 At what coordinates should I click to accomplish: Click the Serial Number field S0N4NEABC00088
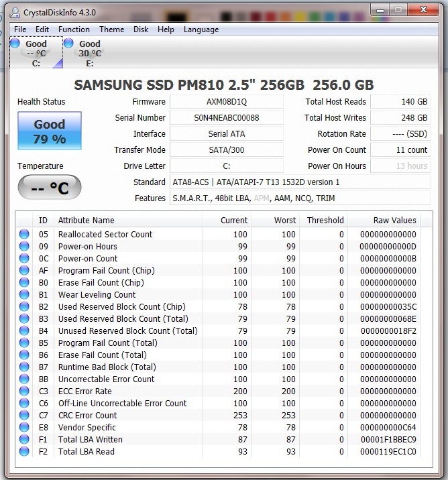pyautogui.click(x=227, y=118)
